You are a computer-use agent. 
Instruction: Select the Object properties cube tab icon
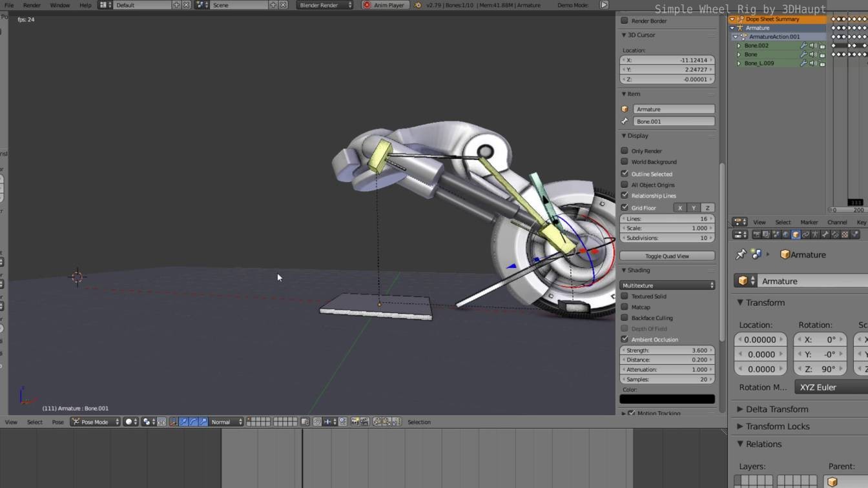click(795, 234)
